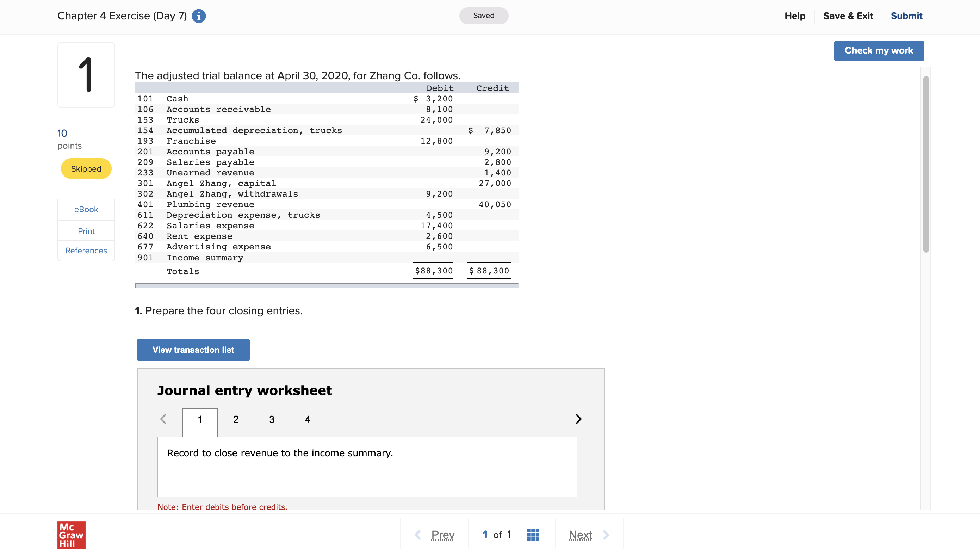
Task: Click Save & Exit
Action: click(848, 16)
